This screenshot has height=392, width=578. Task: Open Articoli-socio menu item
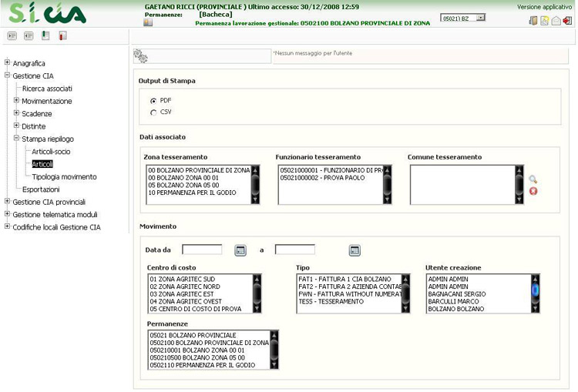[51, 152]
